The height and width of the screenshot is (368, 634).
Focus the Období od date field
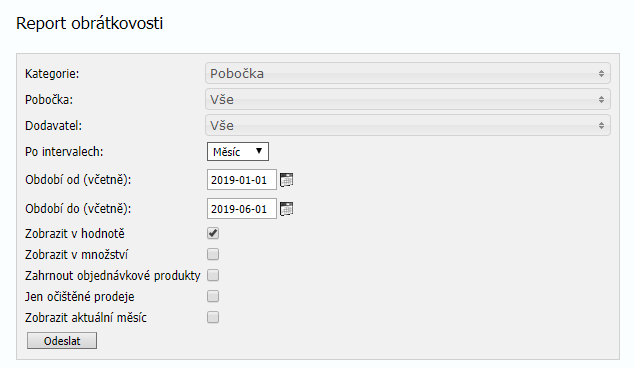(x=242, y=180)
